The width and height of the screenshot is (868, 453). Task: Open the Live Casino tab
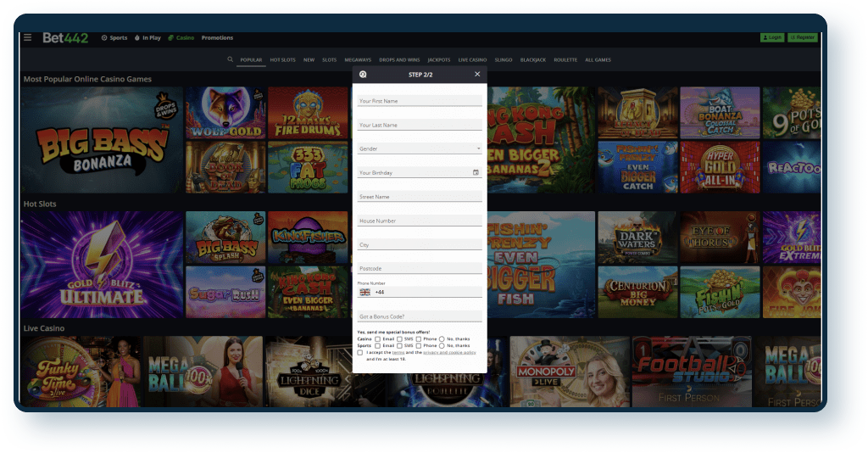pos(472,60)
